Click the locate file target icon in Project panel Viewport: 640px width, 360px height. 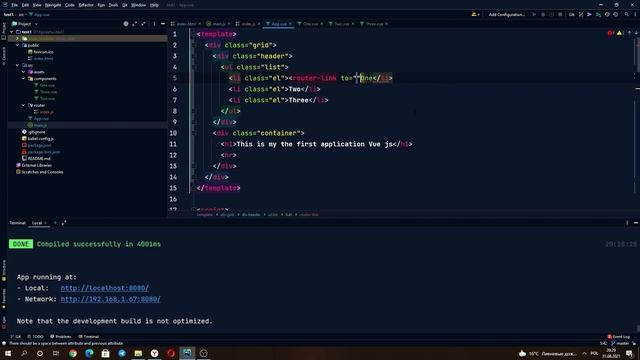[126, 24]
